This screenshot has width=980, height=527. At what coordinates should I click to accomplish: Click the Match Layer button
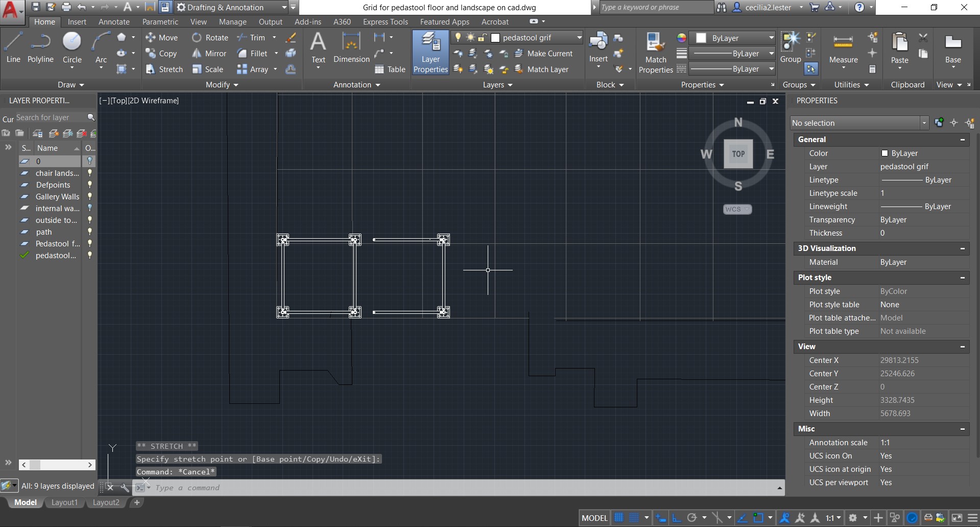541,69
